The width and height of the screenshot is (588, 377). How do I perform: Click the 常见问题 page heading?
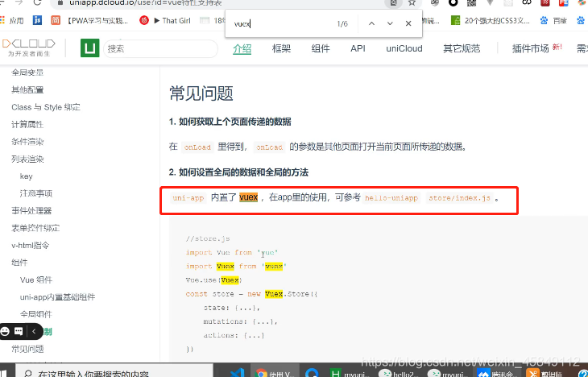point(201,93)
